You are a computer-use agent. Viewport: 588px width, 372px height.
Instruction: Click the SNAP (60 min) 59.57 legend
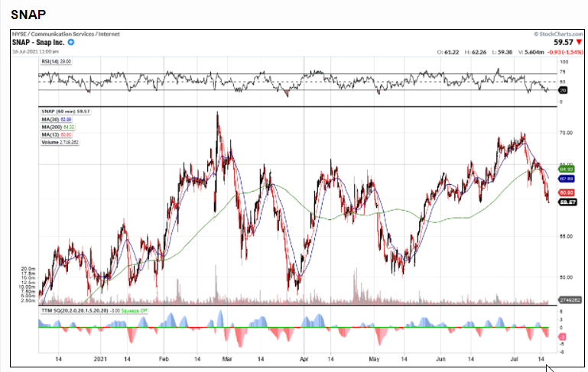[66, 112]
